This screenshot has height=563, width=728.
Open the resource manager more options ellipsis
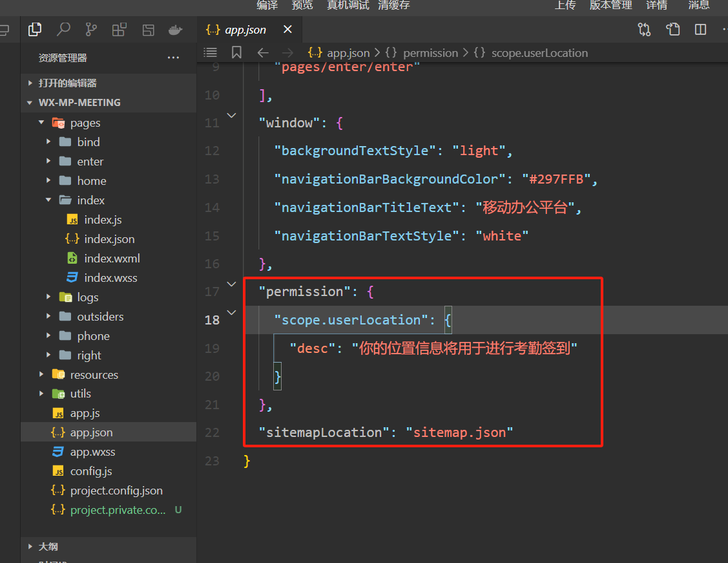click(173, 58)
